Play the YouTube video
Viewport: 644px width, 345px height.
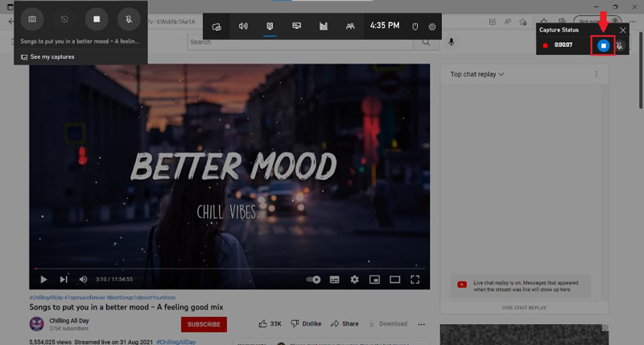pyautogui.click(x=43, y=280)
